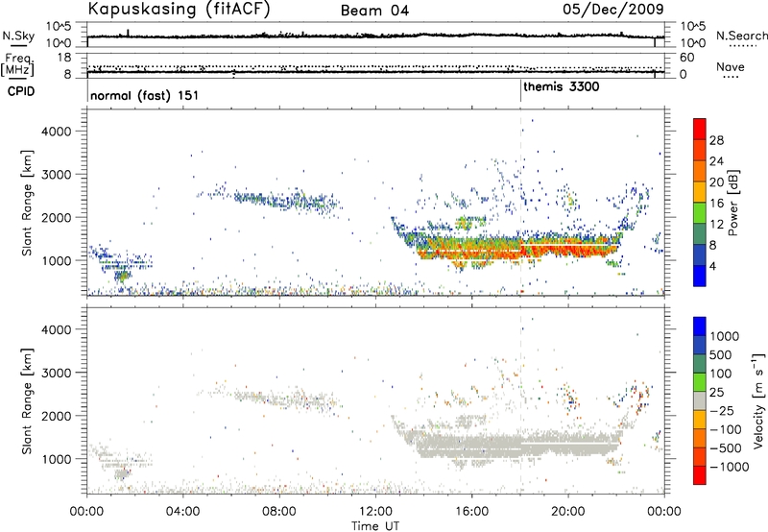The image size is (768, 532).
Task: Click the "16" label on Power colorbar
Action: pos(716,204)
